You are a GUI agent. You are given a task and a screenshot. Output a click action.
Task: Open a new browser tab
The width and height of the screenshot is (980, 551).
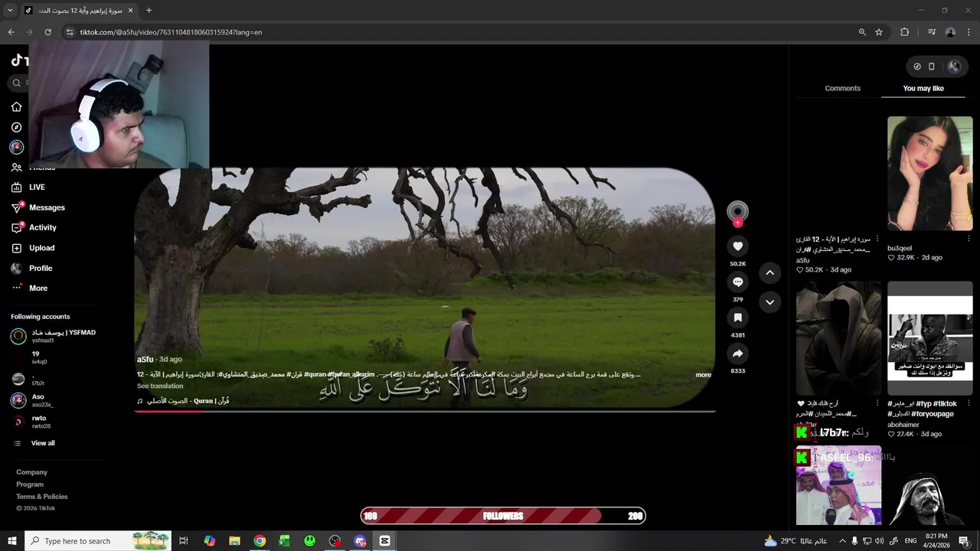(149, 11)
